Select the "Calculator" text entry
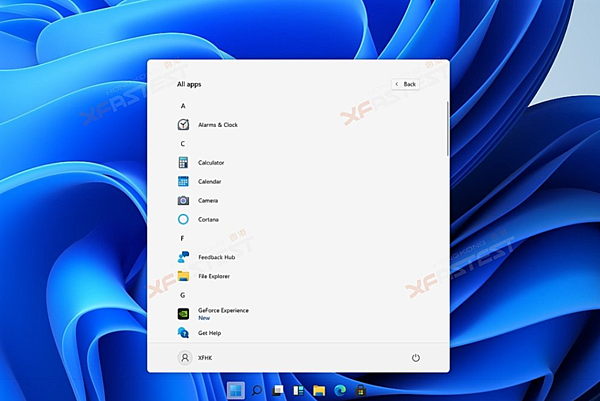The image size is (600, 401). (211, 163)
